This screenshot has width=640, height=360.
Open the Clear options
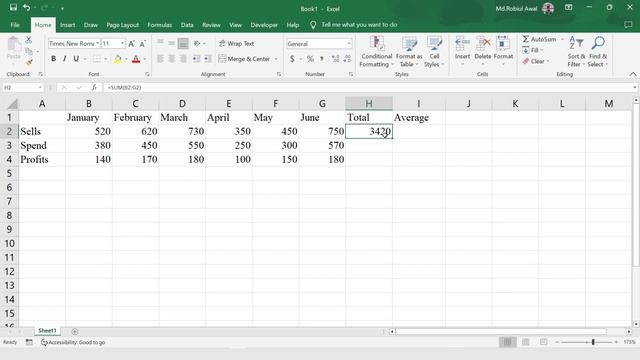536,61
